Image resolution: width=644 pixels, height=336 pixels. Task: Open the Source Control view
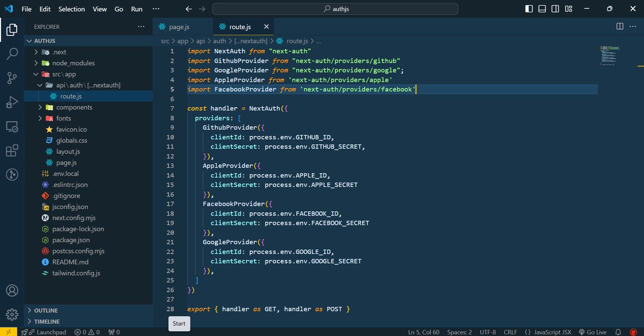[x=12, y=78]
